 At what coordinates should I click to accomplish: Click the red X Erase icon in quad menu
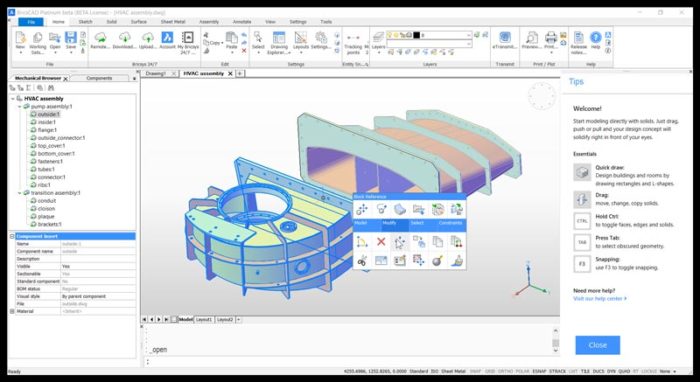(x=381, y=242)
